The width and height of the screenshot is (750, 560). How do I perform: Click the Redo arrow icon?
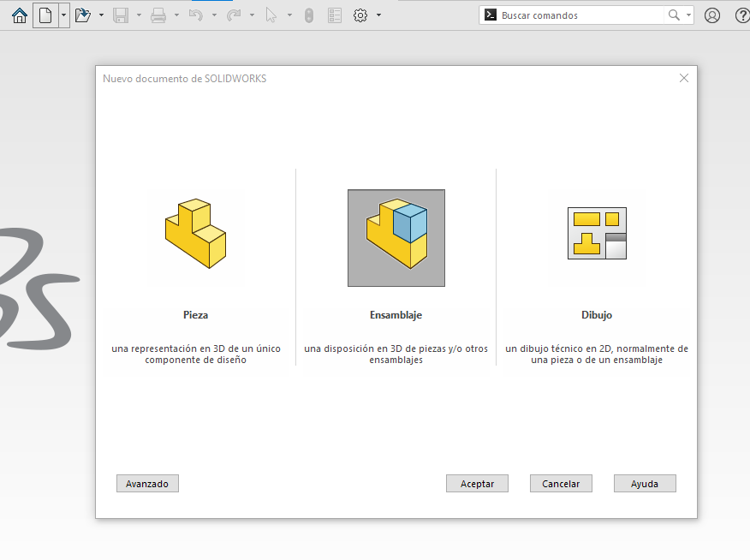(234, 15)
